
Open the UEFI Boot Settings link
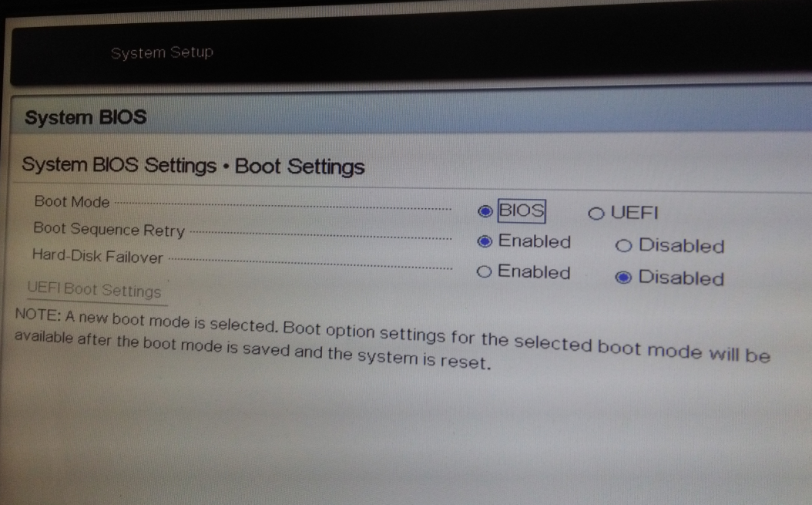click(x=94, y=291)
